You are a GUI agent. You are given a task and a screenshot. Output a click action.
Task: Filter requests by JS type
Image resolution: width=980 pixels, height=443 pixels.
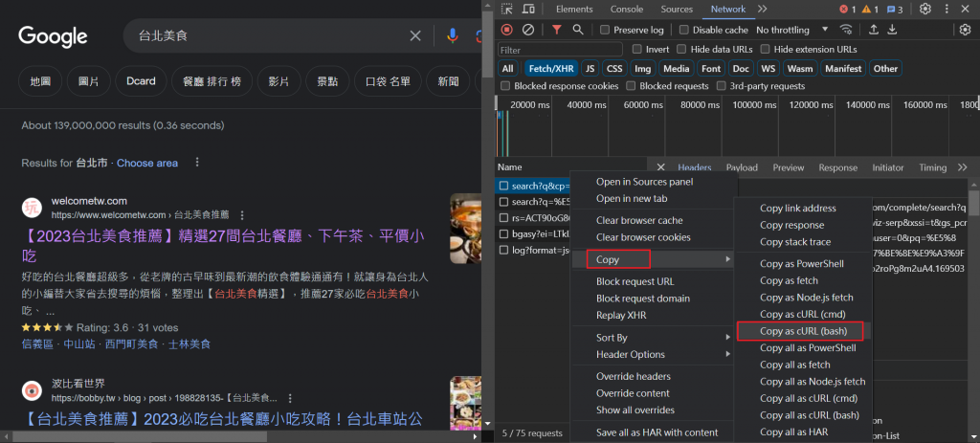(x=590, y=69)
